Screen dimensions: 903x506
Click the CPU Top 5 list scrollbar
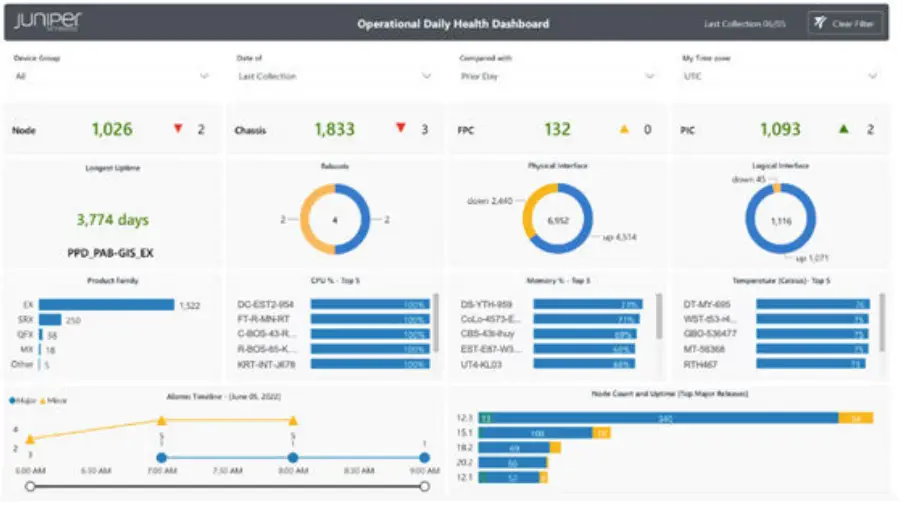436,322
